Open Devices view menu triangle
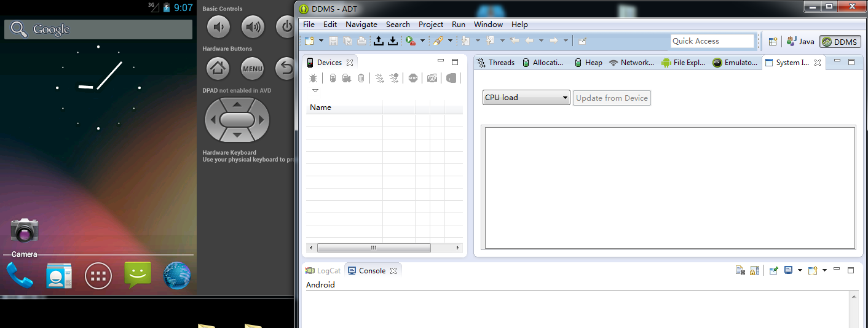The image size is (868, 328). [x=315, y=90]
